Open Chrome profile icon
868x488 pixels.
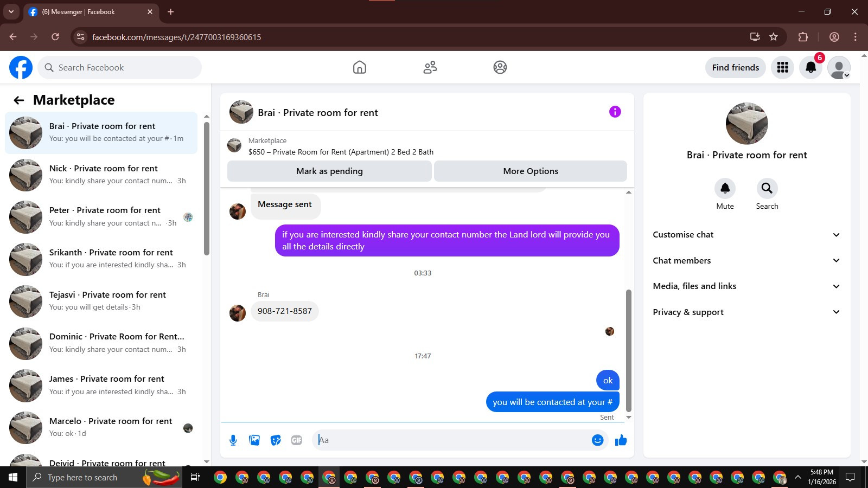point(834,37)
